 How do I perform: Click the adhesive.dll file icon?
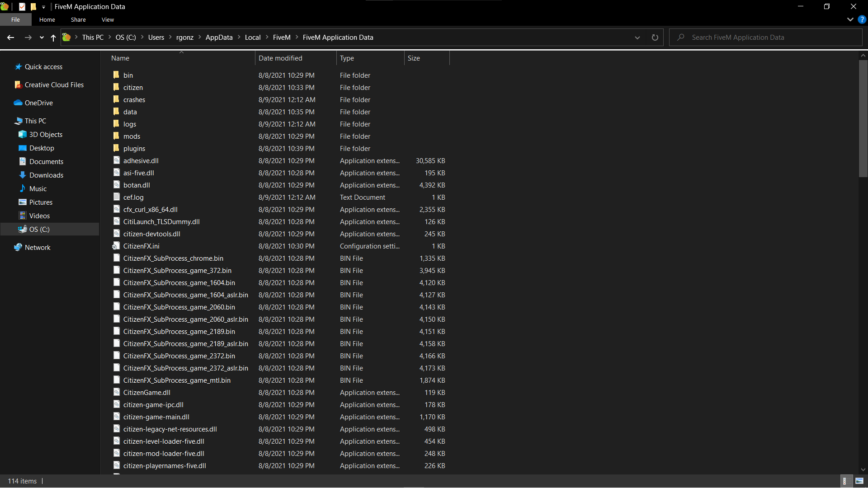[x=116, y=160]
